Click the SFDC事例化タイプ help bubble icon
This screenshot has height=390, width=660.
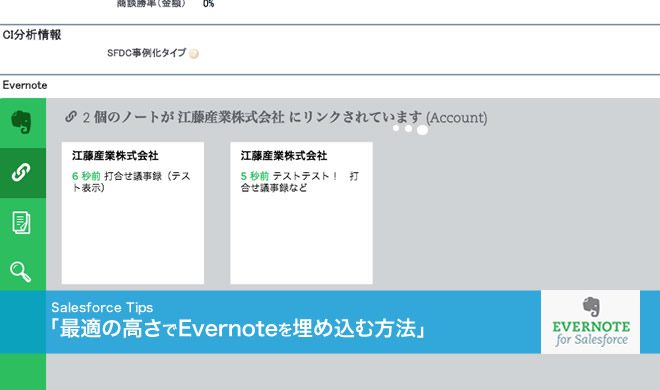(194, 54)
